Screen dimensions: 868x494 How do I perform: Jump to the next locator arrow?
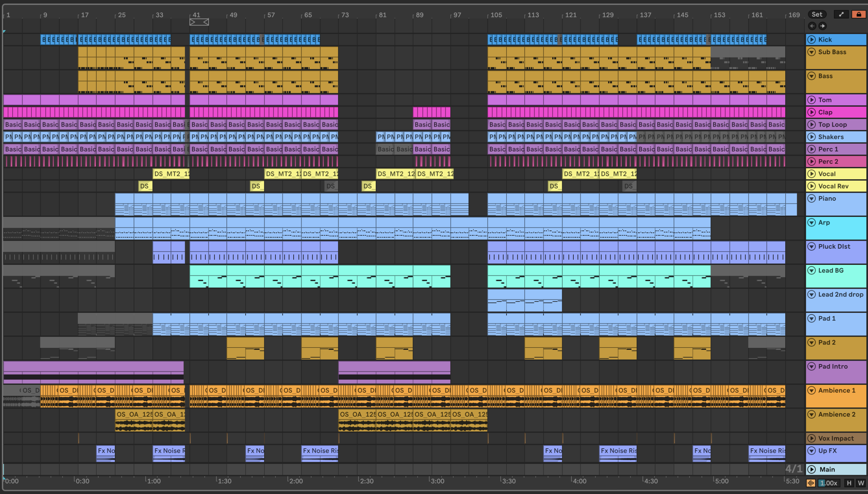tap(822, 26)
